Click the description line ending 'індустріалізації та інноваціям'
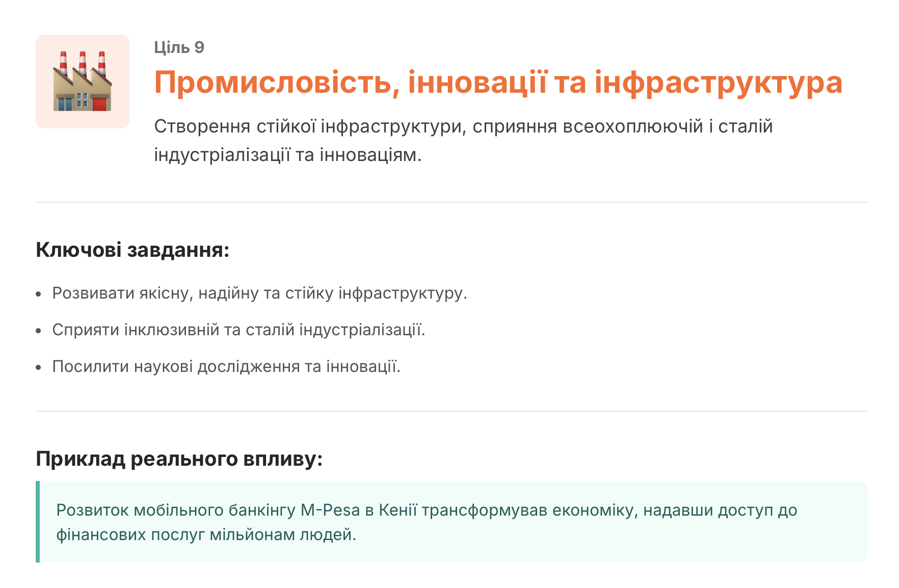The image size is (899, 588). [287, 154]
